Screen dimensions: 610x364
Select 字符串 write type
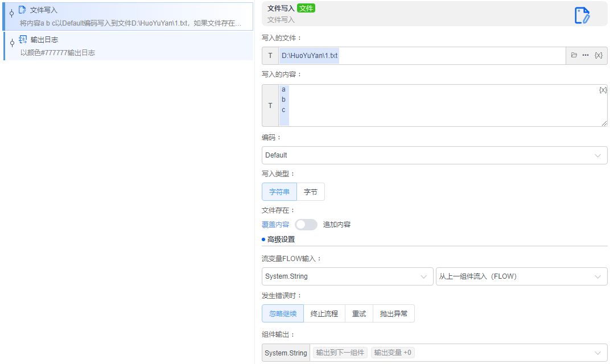point(279,192)
